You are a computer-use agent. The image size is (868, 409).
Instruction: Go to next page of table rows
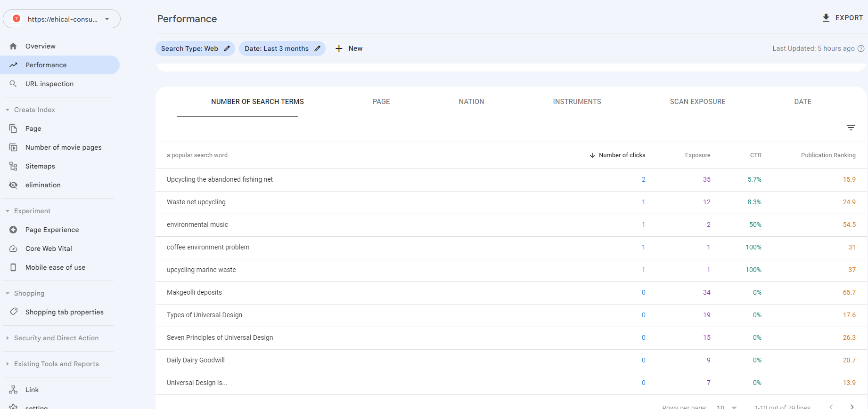(x=852, y=406)
